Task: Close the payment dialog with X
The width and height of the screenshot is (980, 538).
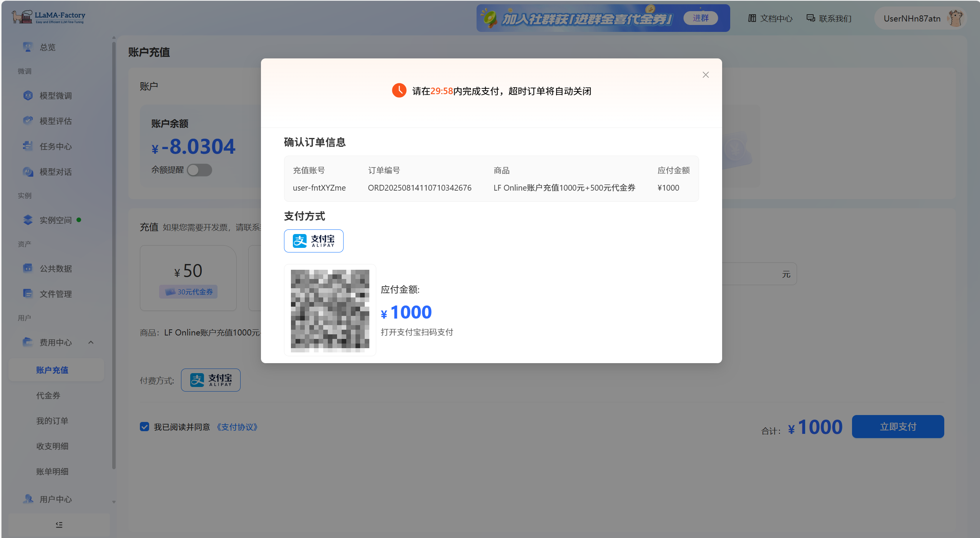Action: coord(706,75)
